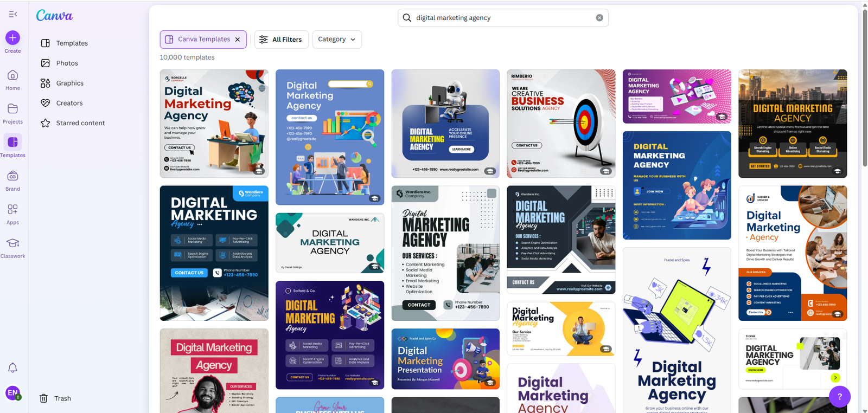Open notifications bell icon
Viewport: 868px width, 413px height.
click(x=13, y=368)
